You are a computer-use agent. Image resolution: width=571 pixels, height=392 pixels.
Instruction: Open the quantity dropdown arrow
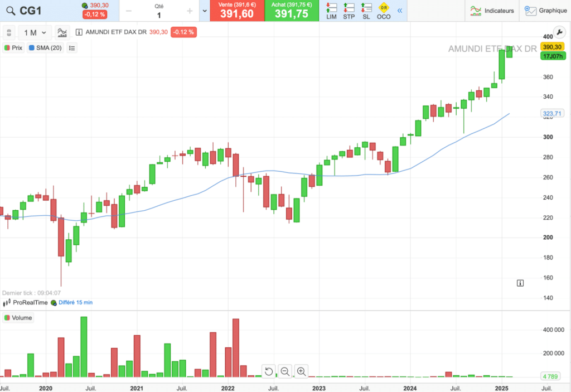pyautogui.click(x=205, y=11)
